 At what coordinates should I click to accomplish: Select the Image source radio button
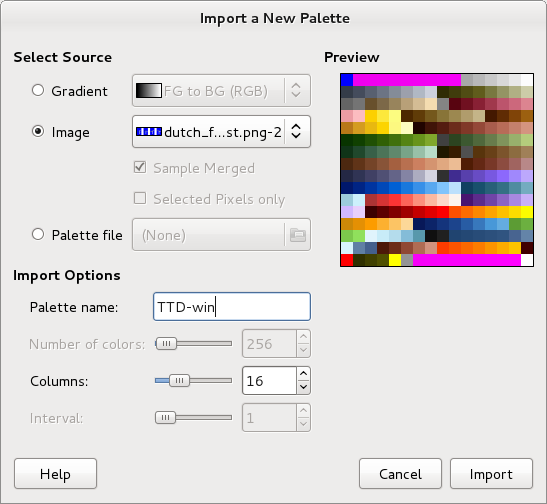pyautogui.click(x=38, y=131)
